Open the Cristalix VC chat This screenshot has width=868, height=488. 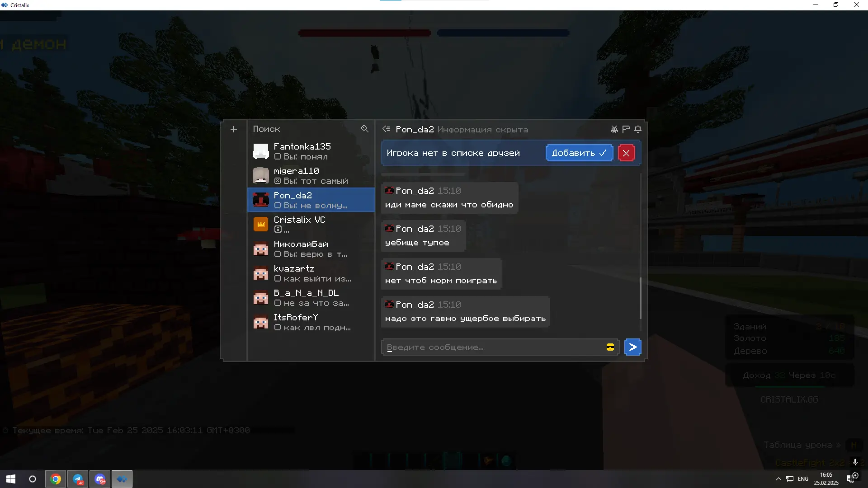(x=311, y=224)
